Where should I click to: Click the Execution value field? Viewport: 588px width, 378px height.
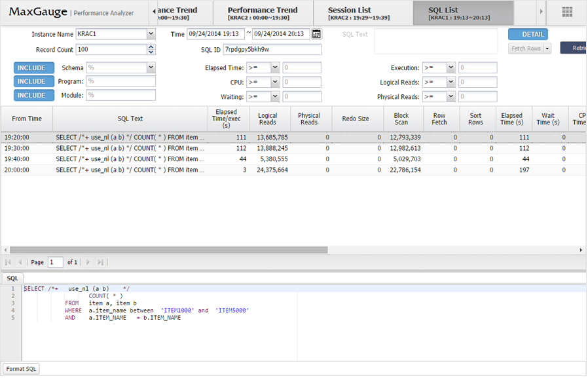point(478,68)
